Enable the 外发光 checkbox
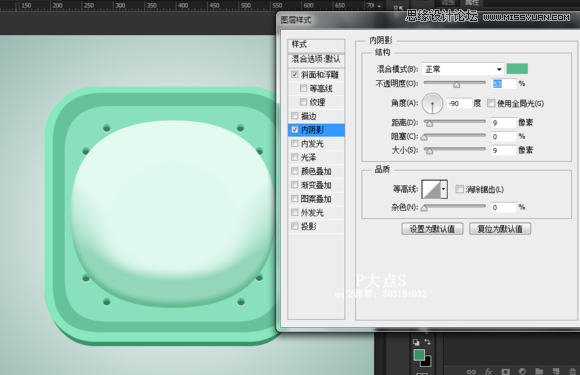Viewport: 580px width, 375px height. click(295, 212)
